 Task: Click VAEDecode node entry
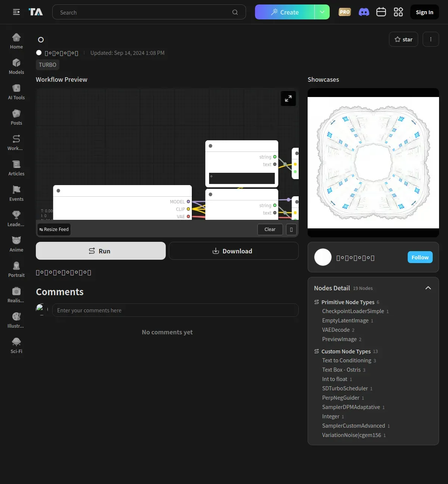click(x=336, y=330)
